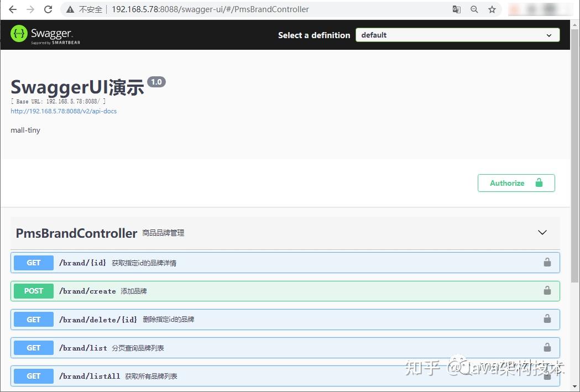Click the browser back arrow icon
Viewport: 580px width, 392px height.
pyautogui.click(x=12, y=9)
